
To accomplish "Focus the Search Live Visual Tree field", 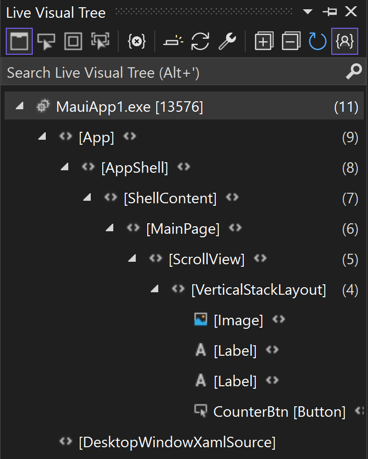I will click(184, 72).
